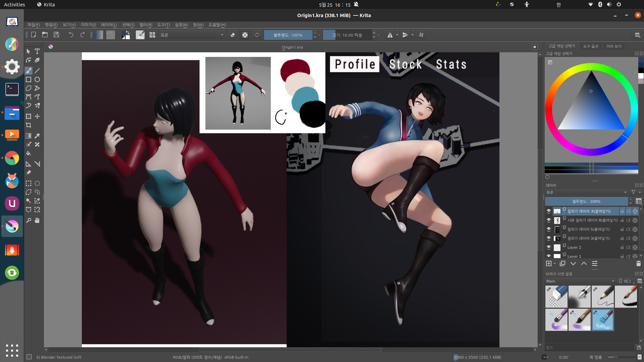Select the Pan hand tool
This screenshot has height=362, width=644.
coord(37,220)
